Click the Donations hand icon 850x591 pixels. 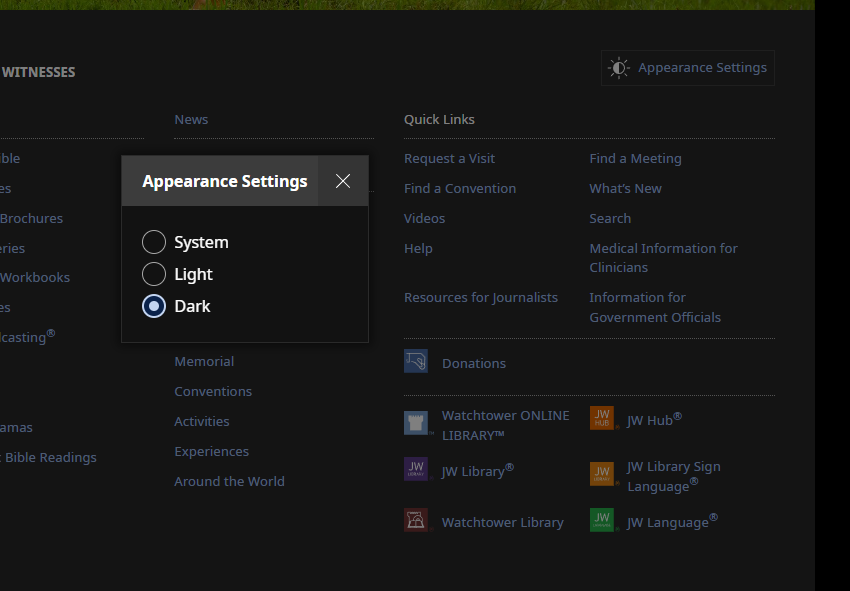pos(416,362)
